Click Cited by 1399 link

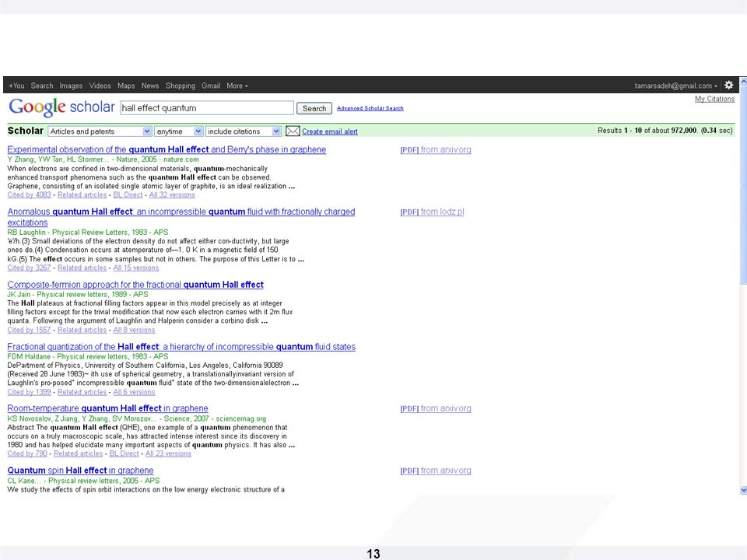point(29,392)
